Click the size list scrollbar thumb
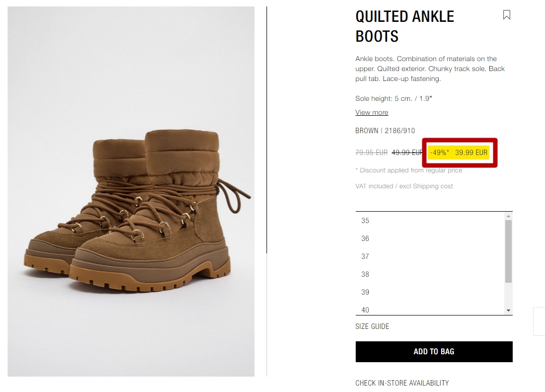This screenshot has height=392, width=545. (x=509, y=251)
